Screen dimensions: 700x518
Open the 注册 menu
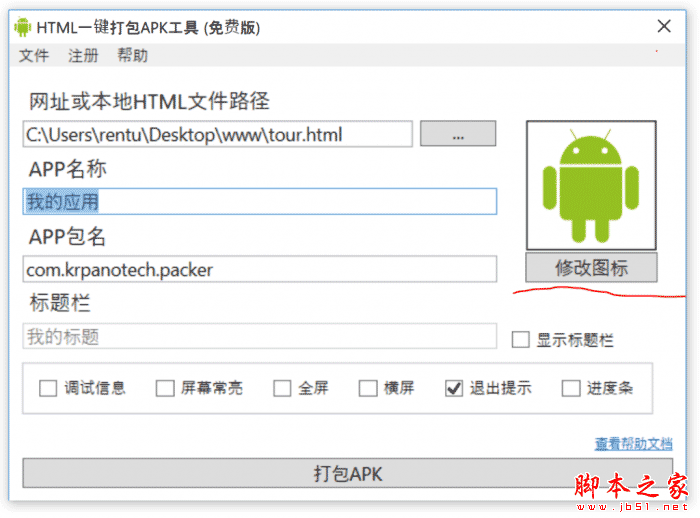click(x=83, y=56)
